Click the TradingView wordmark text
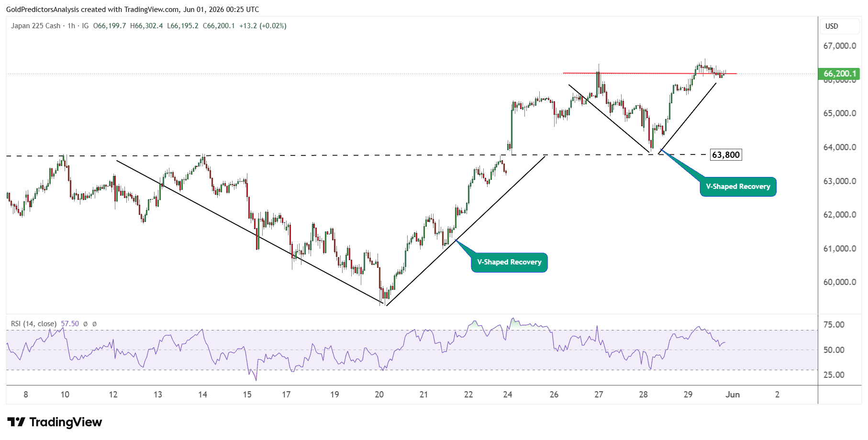The width and height of the screenshot is (868, 440). point(66,422)
